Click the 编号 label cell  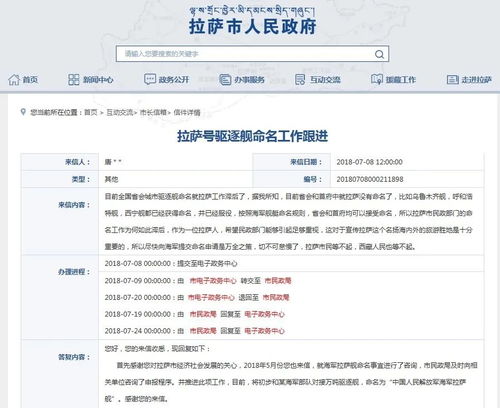pos(292,179)
